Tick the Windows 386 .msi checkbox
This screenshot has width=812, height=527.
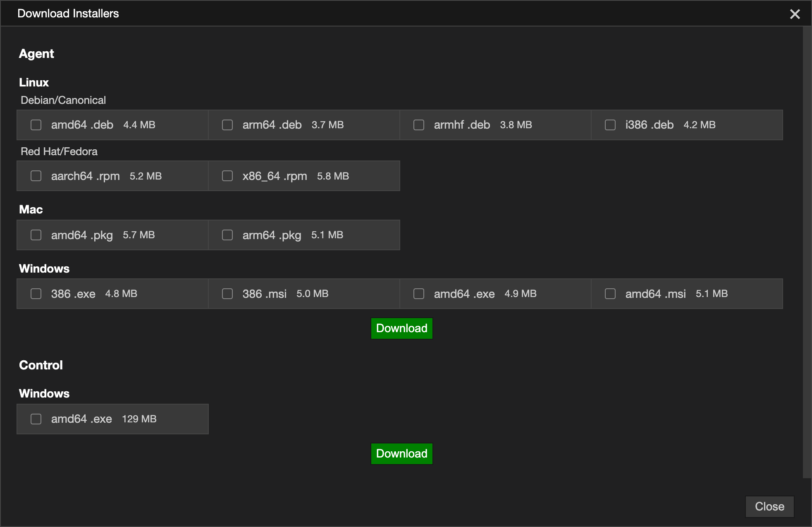227,294
